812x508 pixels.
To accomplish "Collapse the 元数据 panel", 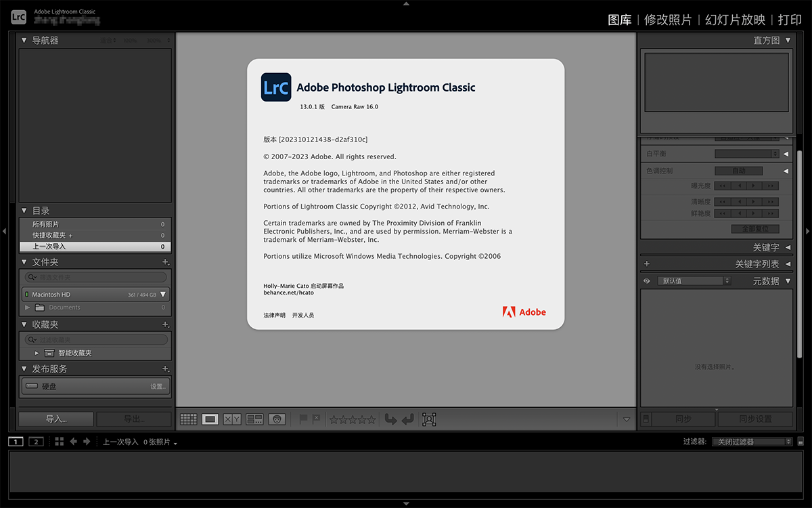I will click(788, 280).
